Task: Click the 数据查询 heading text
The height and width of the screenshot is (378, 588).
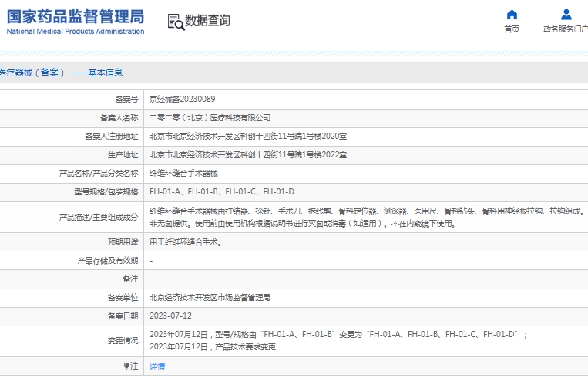Action: [x=207, y=21]
